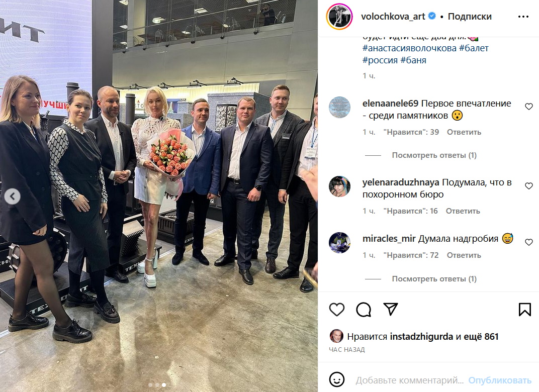
Task: Focus the add comment text field
Action: [409, 380]
